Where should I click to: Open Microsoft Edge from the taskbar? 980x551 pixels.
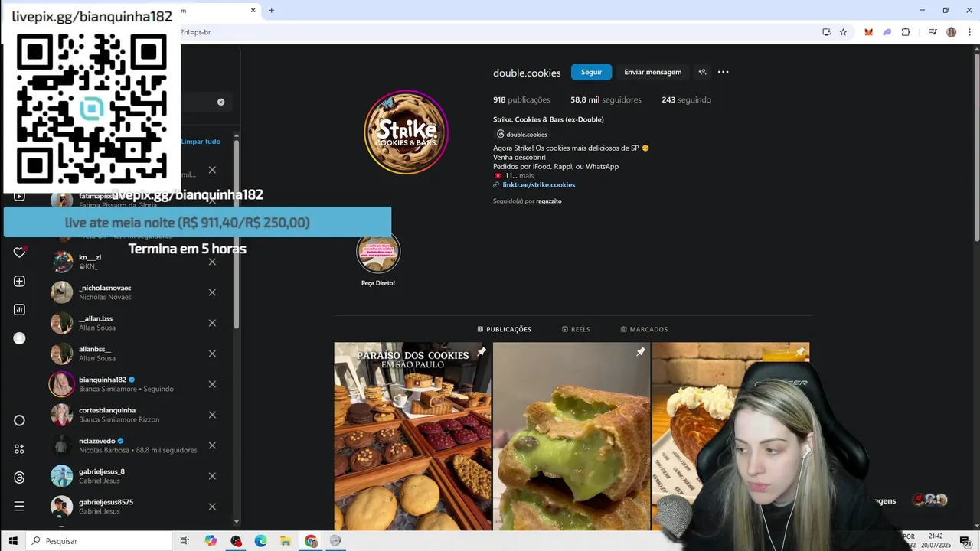[260, 541]
